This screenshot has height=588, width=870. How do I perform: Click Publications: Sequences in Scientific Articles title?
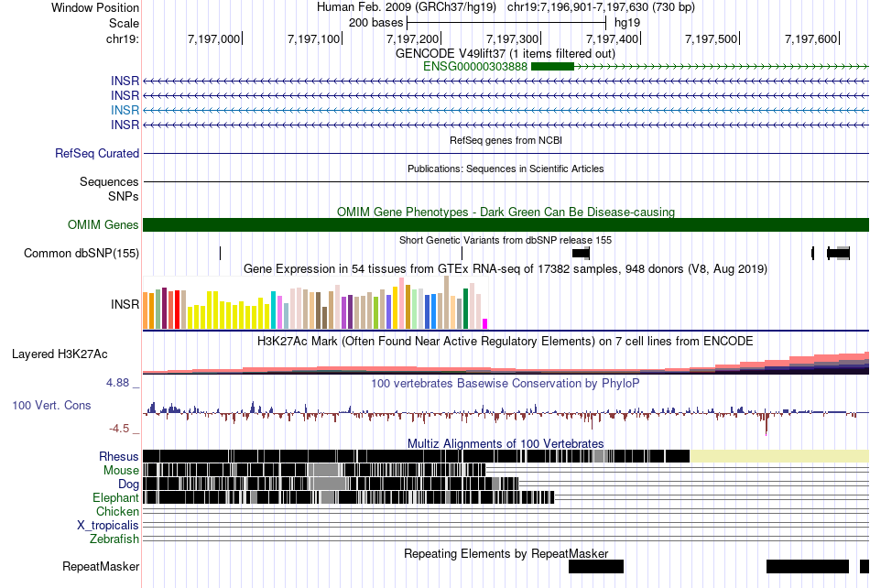(x=506, y=169)
